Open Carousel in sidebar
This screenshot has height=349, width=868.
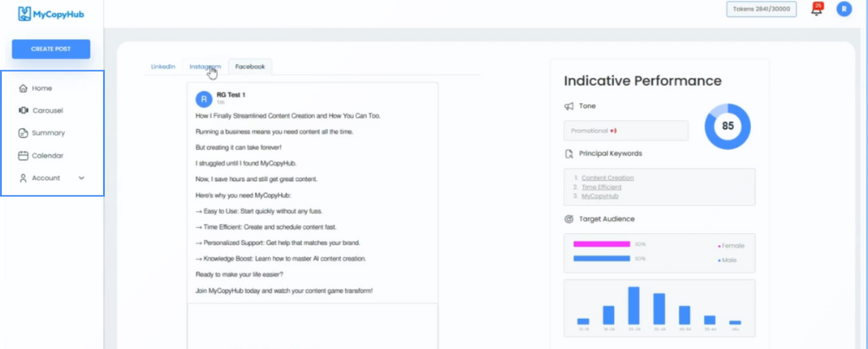tap(48, 111)
